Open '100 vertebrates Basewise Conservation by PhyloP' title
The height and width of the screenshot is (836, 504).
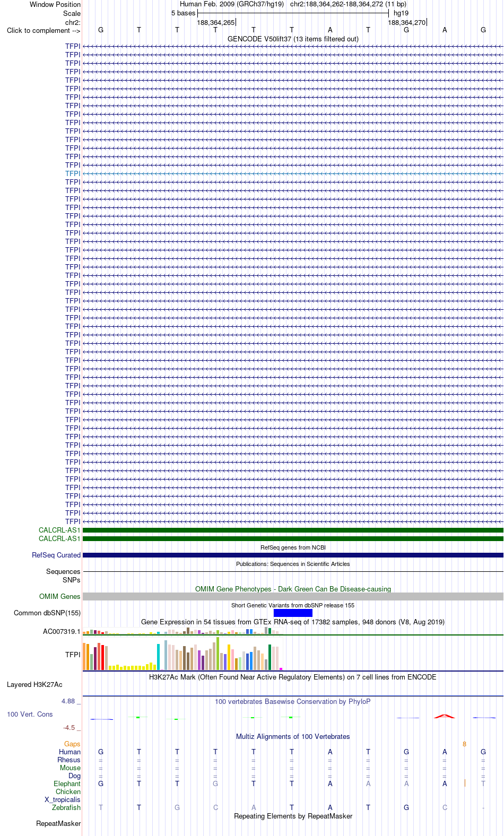click(293, 701)
